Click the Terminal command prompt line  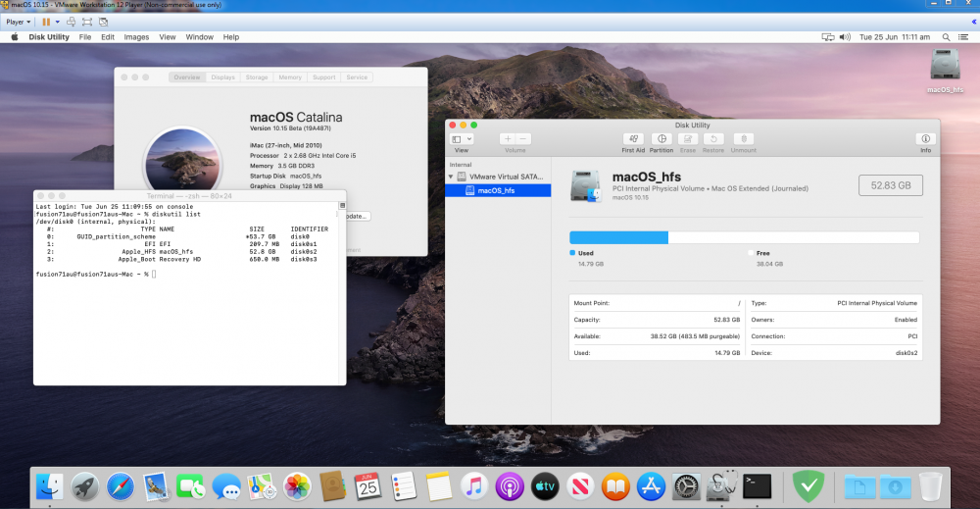(96, 274)
